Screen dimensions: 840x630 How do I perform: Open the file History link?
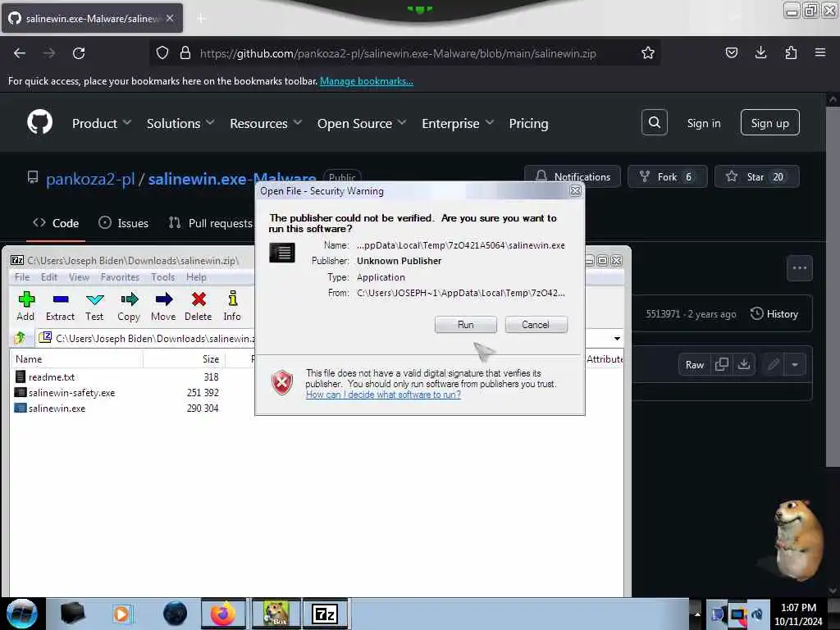coord(774,314)
